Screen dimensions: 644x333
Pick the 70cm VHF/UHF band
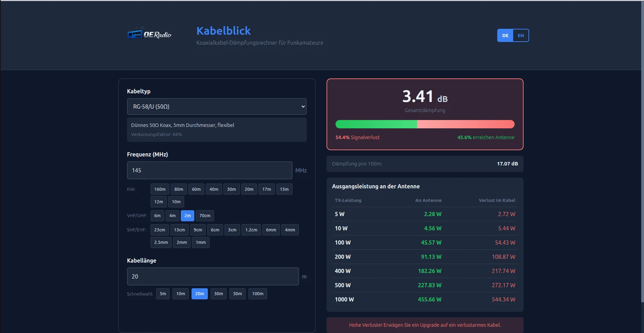(x=205, y=215)
